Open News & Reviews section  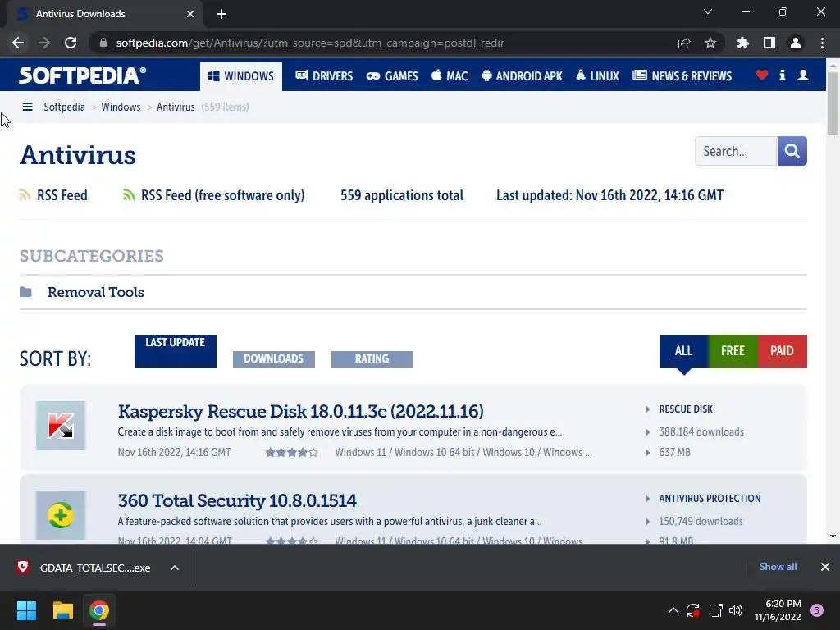click(x=682, y=76)
